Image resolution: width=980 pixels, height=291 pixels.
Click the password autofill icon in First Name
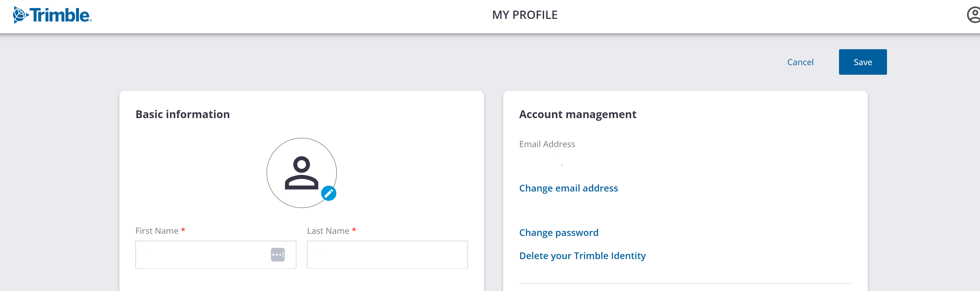278,255
